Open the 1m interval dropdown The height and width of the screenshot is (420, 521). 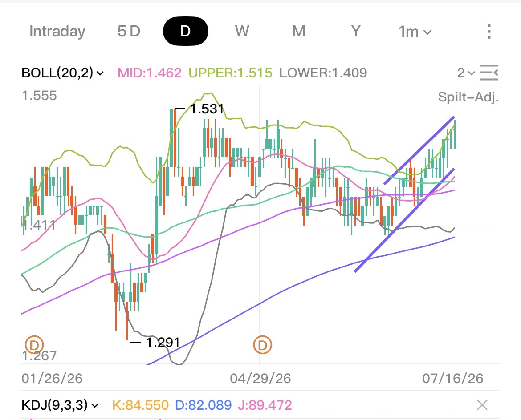coord(415,32)
